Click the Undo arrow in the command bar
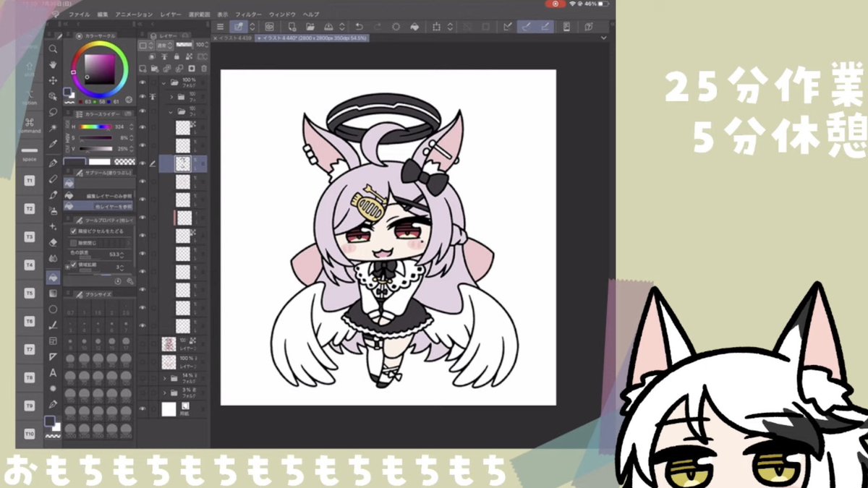This screenshot has width=868, height=488. tap(359, 27)
